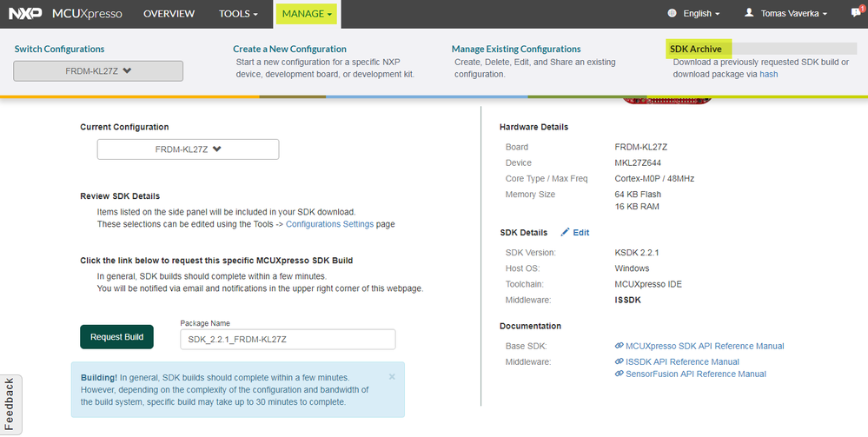
Task: Click the hash download link
Action: pyautogui.click(x=768, y=75)
